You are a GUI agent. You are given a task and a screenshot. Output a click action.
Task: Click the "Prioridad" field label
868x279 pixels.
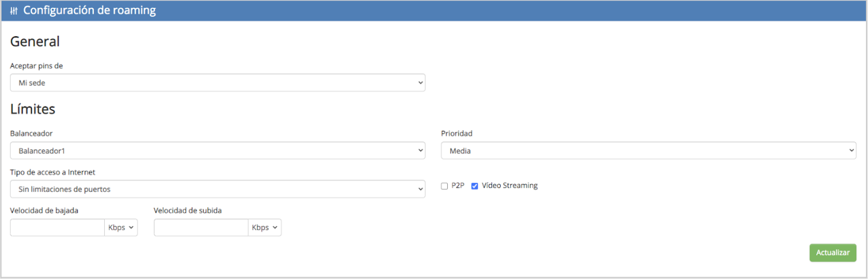click(x=457, y=133)
